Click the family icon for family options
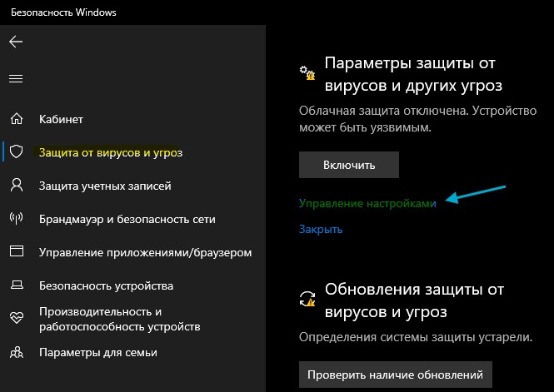 click(x=17, y=352)
